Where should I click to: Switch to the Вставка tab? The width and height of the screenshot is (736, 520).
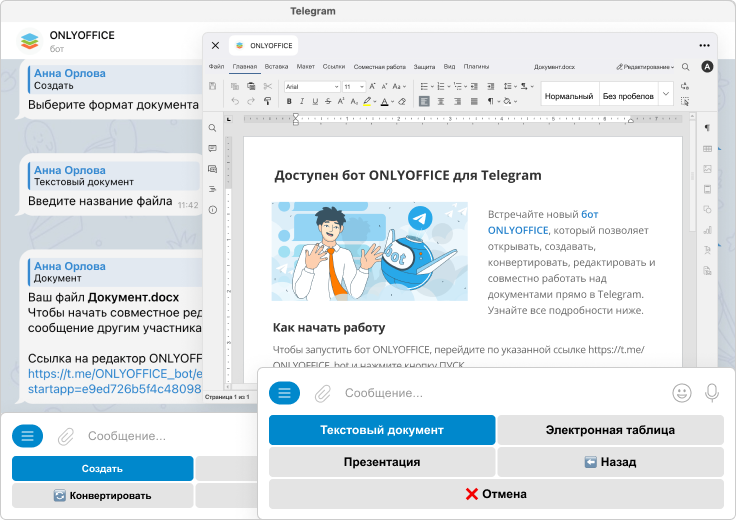point(276,67)
